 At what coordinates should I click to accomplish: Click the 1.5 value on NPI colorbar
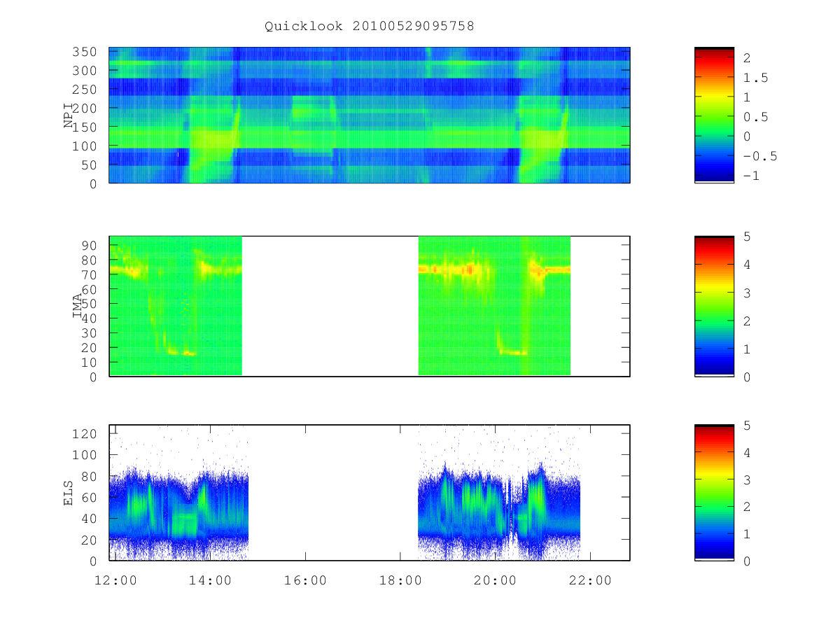click(x=755, y=78)
